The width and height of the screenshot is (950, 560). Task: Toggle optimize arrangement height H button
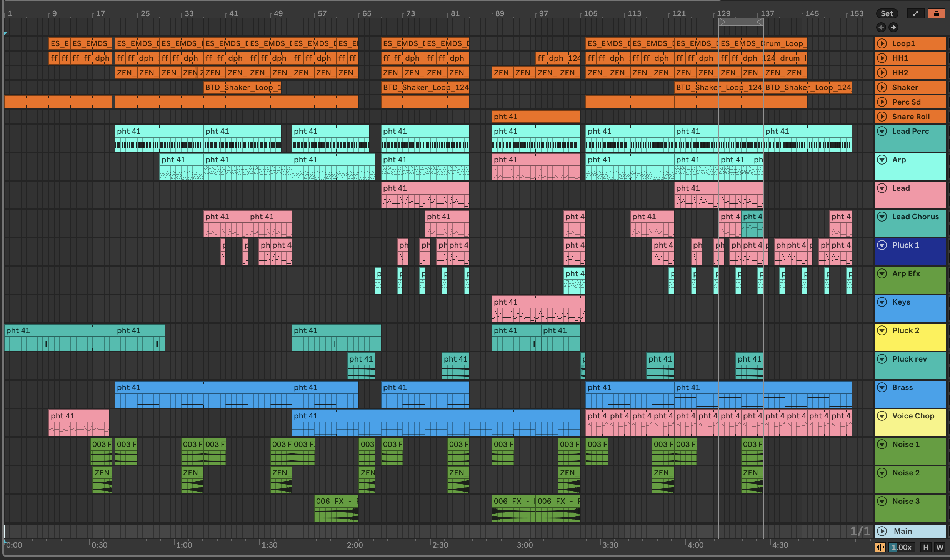[x=925, y=547]
